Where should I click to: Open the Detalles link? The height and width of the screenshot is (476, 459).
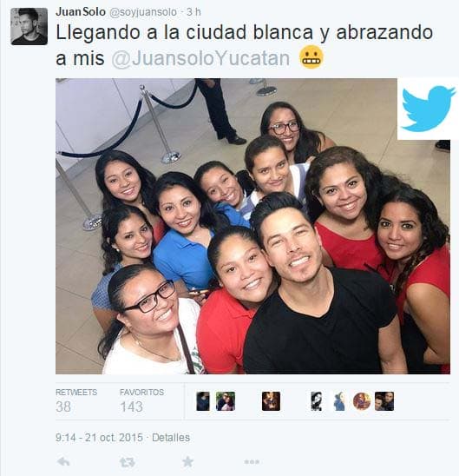point(171,438)
